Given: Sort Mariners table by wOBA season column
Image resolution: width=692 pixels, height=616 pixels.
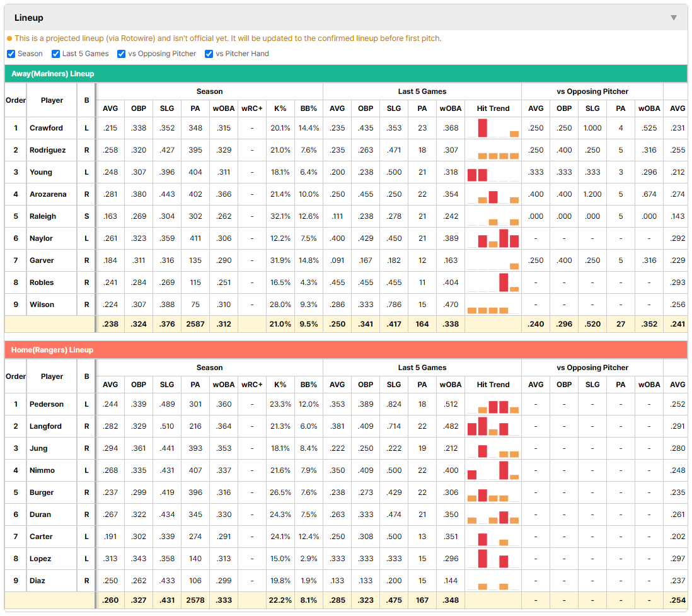Looking at the screenshot, I should point(224,108).
